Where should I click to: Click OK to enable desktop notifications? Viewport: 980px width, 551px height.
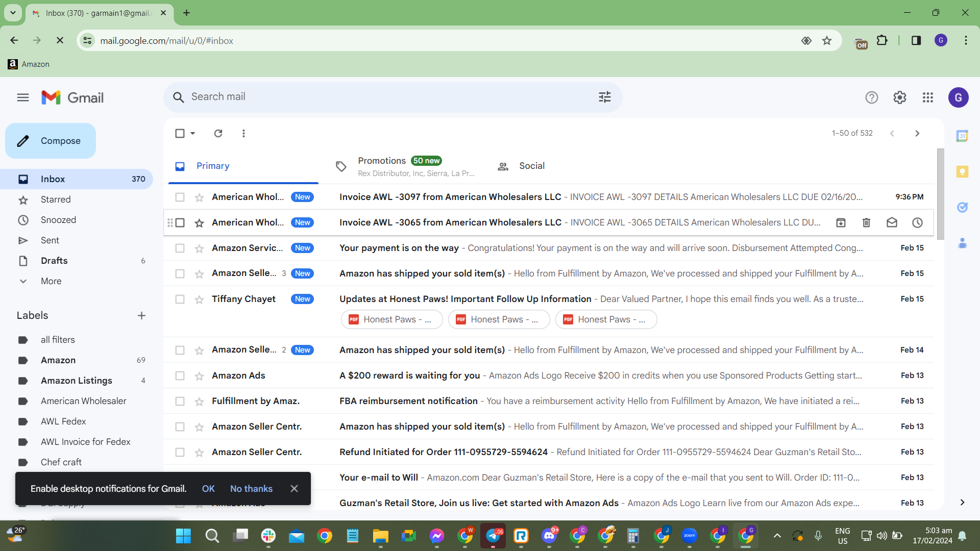click(x=208, y=489)
